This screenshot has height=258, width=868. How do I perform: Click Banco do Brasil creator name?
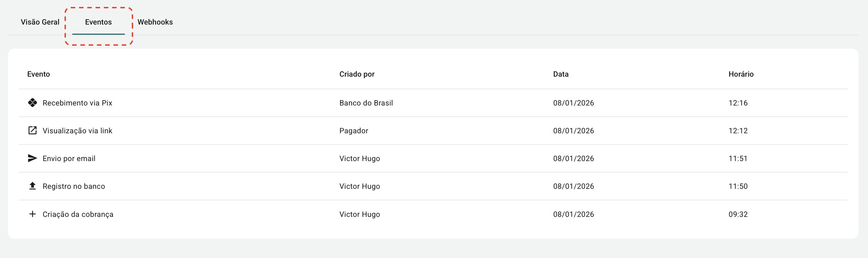pos(366,103)
